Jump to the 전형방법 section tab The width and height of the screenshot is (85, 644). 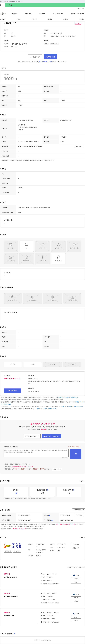[x=66, y=19]
